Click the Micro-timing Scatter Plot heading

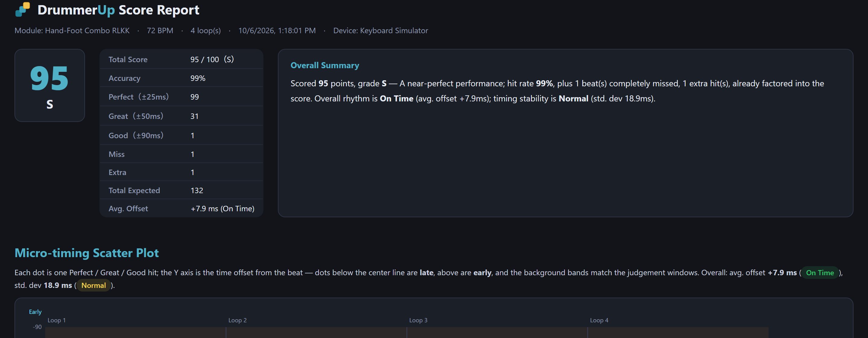click(86, 253)
